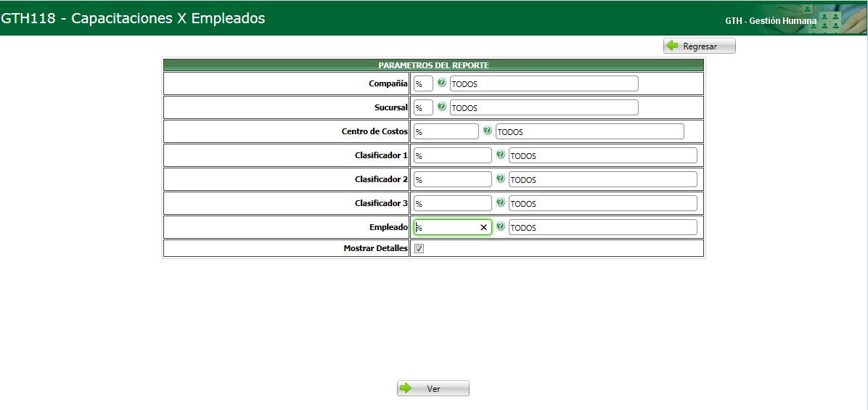Open lookup icon for Empleado
868x410 pixels.
(x=501, y=226)
